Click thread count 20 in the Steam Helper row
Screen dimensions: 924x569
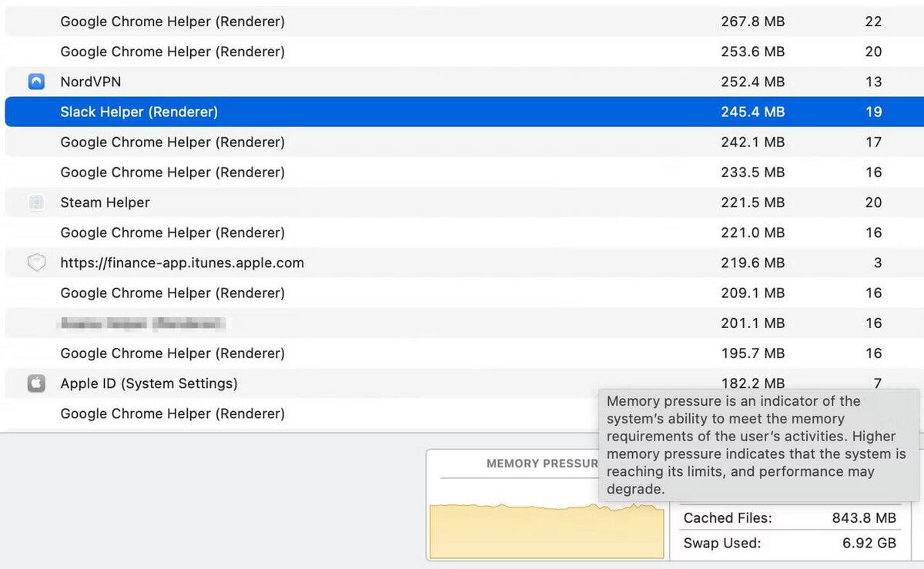873,202
